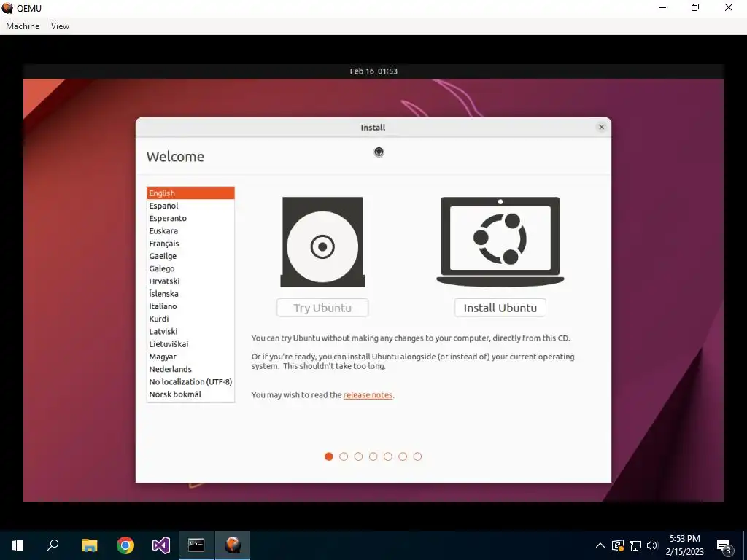Select Esperanto in the language list
Screen dimensions: 747x560
click(x=190, y=218)
